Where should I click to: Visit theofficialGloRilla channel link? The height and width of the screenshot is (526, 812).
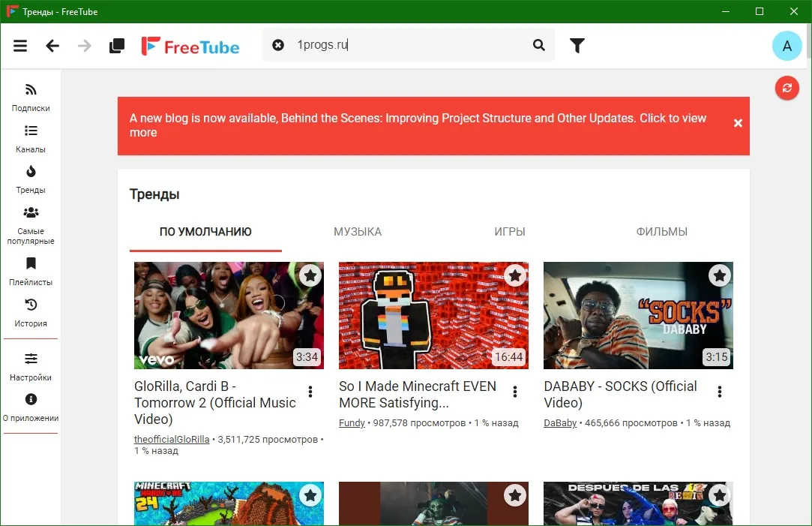tap(172, 440)
